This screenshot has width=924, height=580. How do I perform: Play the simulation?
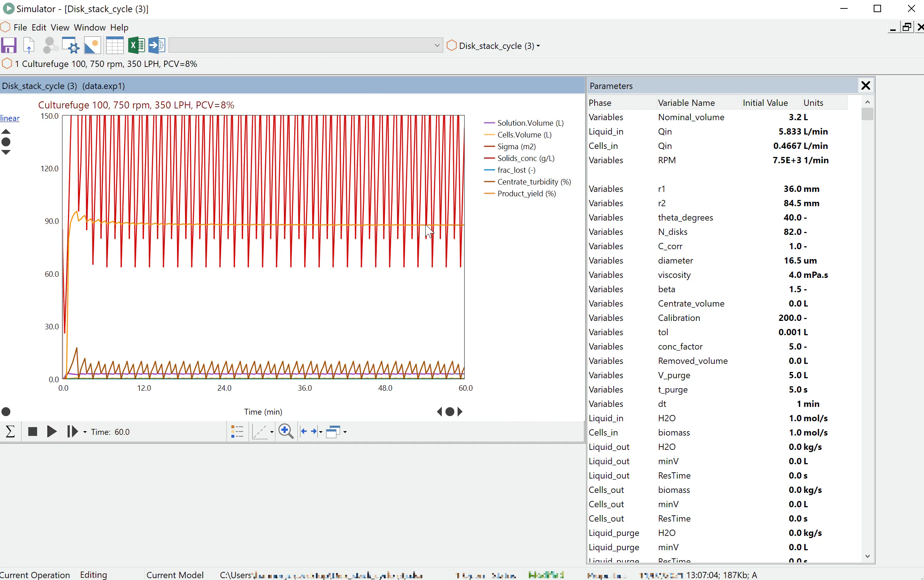(52, 432)
